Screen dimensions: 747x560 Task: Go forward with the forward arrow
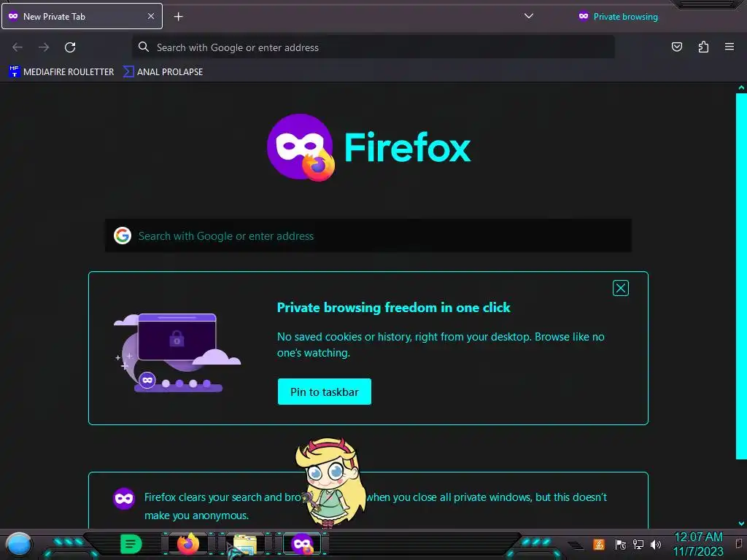click(44, 47)
